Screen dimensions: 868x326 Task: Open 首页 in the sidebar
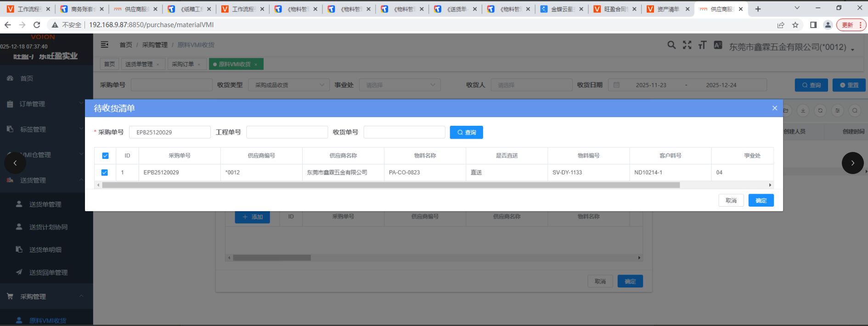tap(46, 79)
